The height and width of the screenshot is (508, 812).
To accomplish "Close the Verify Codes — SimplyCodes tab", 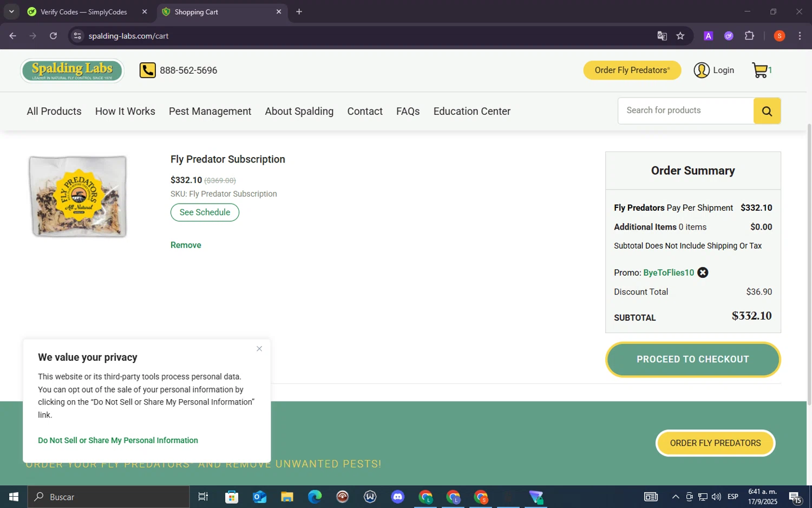I will [145, 11].
